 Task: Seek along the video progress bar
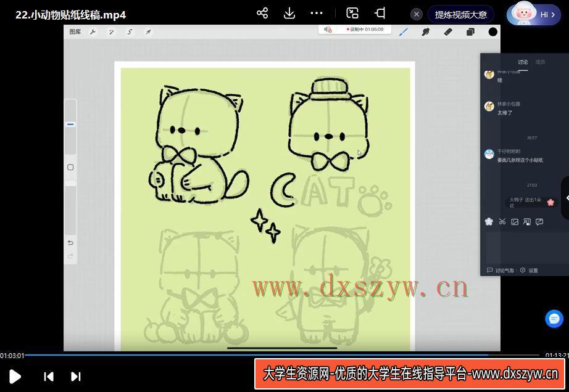(x=282, y=355)
